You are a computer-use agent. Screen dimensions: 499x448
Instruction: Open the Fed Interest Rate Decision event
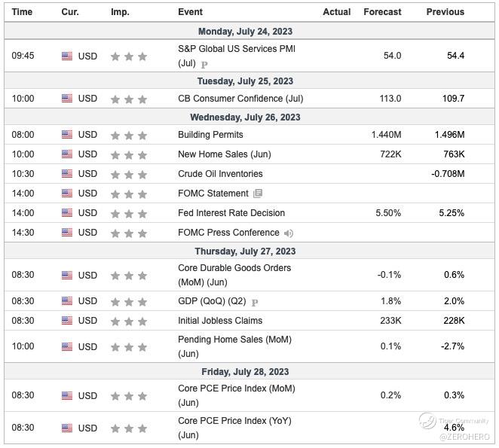(x=231, y=213)
